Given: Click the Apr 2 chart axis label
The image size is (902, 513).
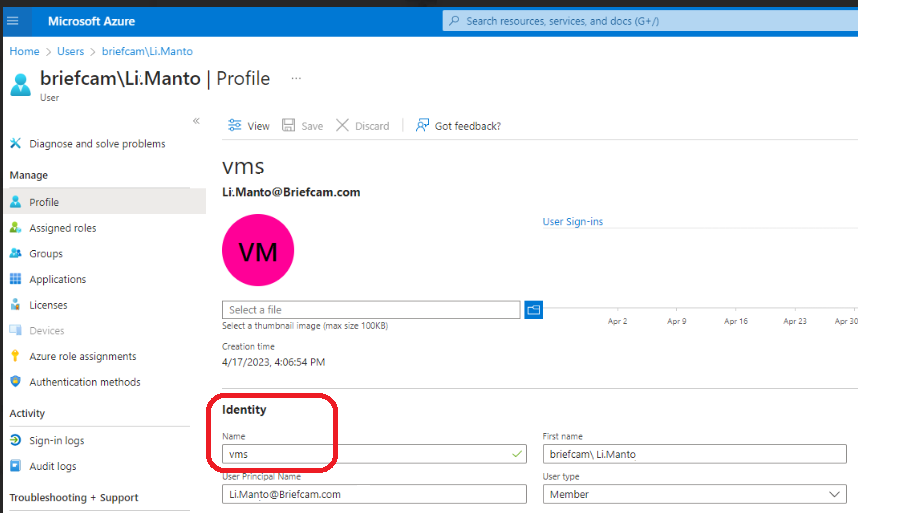Looking at the screenshot, I should click(617, 321).
